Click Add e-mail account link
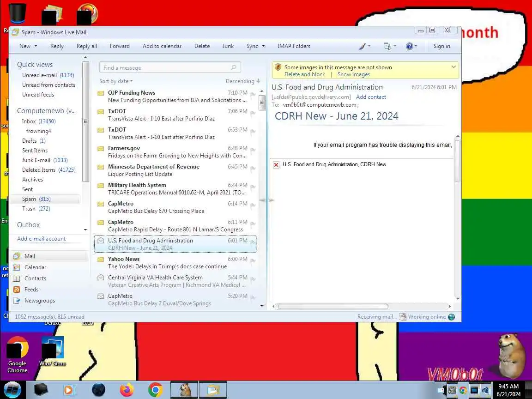The height and width of the screenshot is (399, 532). (42, 239)
